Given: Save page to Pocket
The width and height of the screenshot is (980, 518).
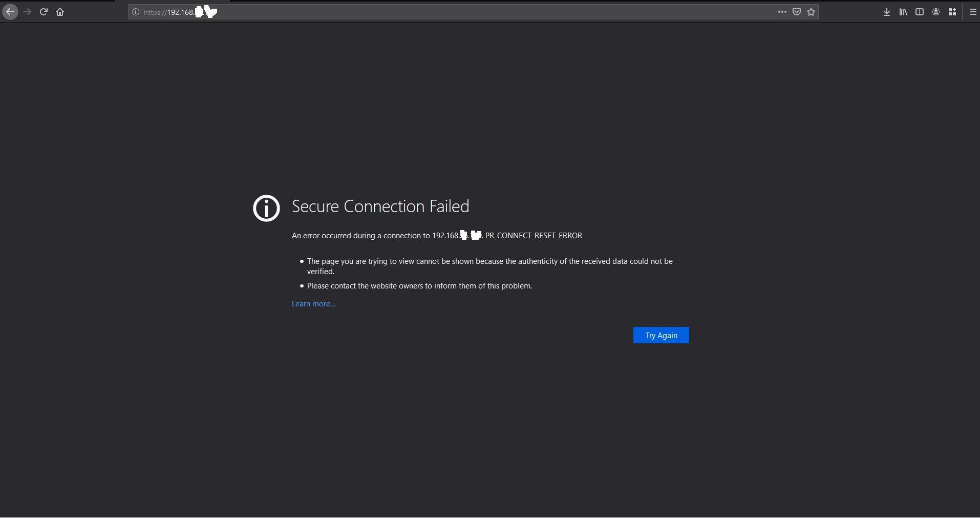Looking at the screenshot, I should (x=797, y=12).
